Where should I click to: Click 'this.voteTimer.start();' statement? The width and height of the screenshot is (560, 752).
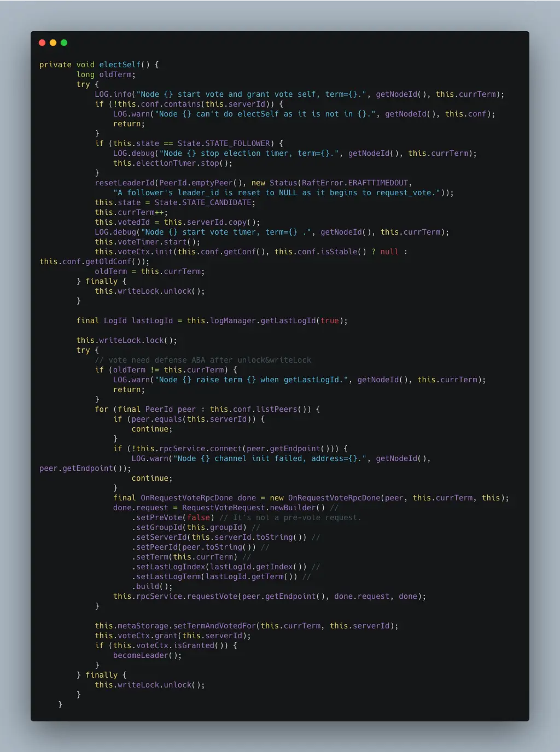[x=148, y=242]
